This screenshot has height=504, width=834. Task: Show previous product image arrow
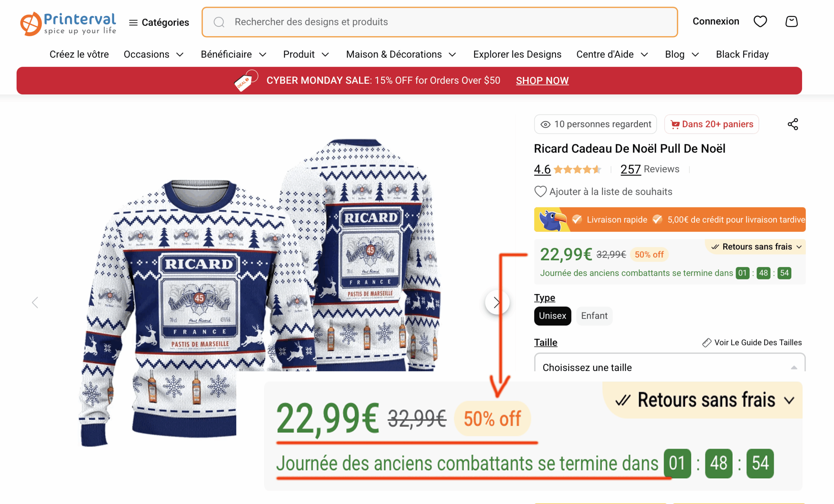pos(35,302)
